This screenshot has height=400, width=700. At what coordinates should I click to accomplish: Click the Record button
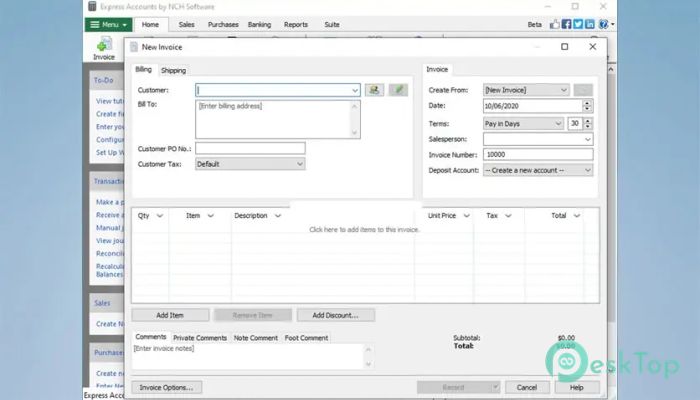[458, 387]
